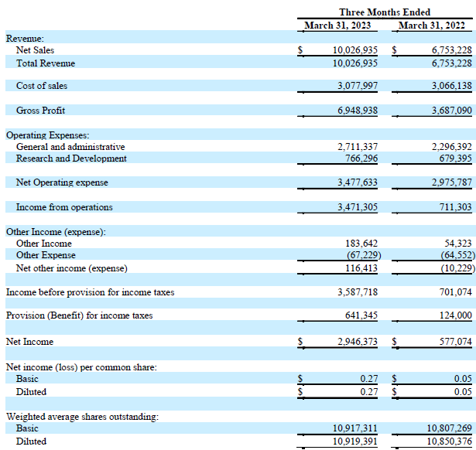Click 'Net income (loss) per common share:'
The width and height of the screenshot is (476, 450).
pyautogui.click(x=81, y=367)
